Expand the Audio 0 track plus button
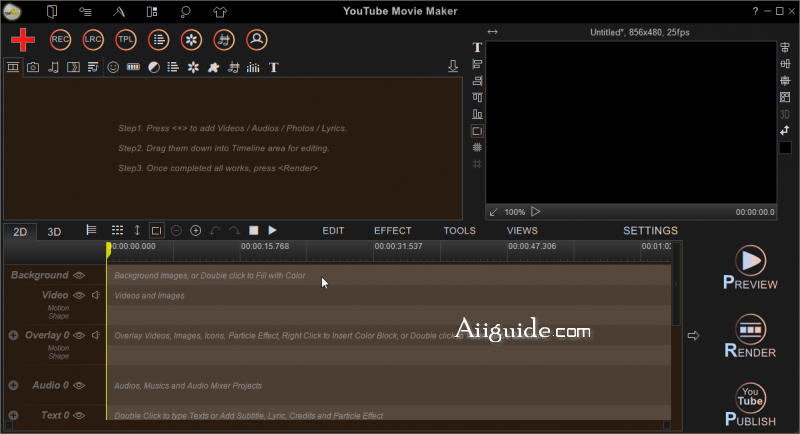 pos(13,386)
